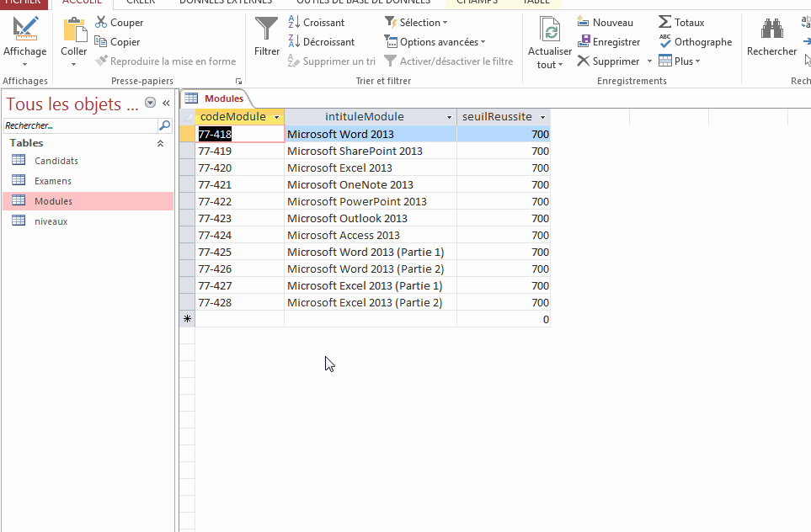Click Microsoft Word 2013 (Partie 1) cell
Viewport: 811px width, 532px height.
pos(371,253)
